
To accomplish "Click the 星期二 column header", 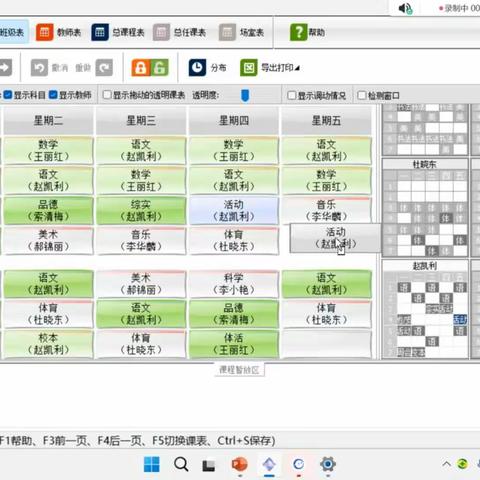I will [48, 121].
